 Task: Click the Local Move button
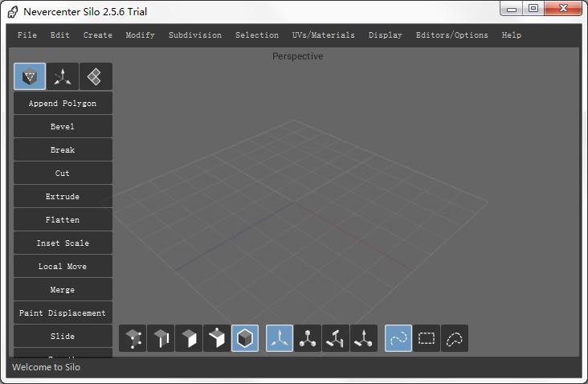click(63, 266)
